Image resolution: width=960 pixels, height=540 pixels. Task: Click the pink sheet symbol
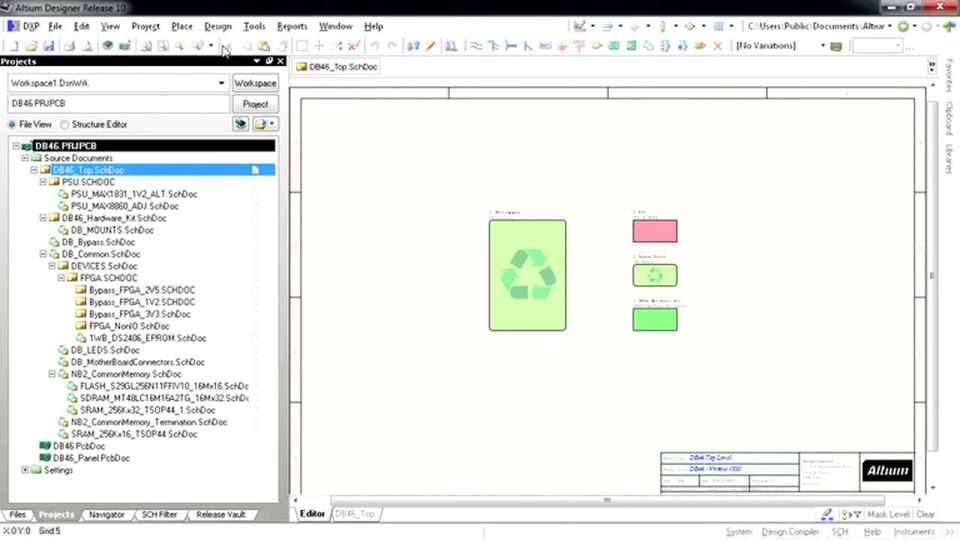[654, 231]
